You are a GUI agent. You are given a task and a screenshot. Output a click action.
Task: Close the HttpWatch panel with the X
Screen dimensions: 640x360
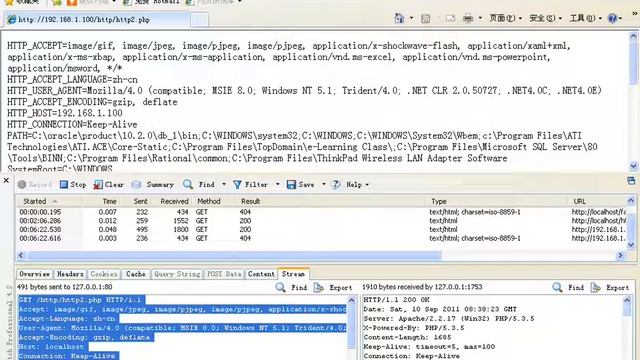coord(6,180)
